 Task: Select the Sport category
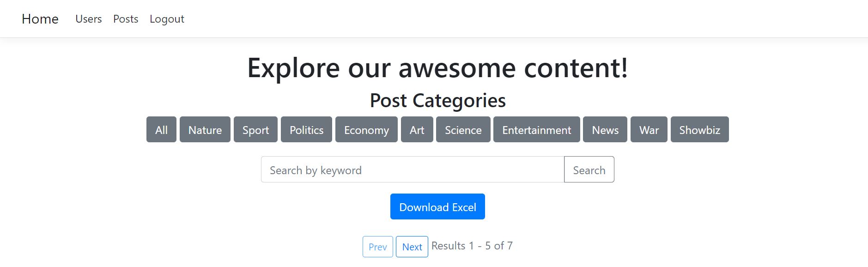coord(255,130)
